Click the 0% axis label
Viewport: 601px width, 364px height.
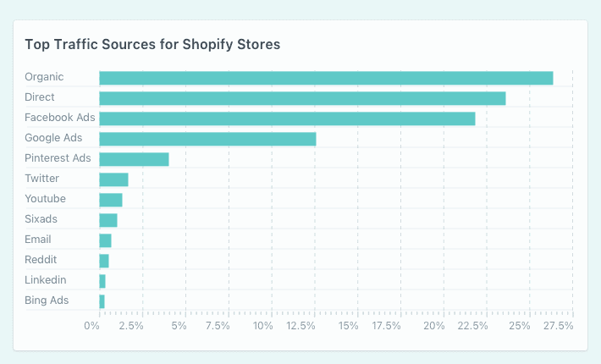coord(92,326)
